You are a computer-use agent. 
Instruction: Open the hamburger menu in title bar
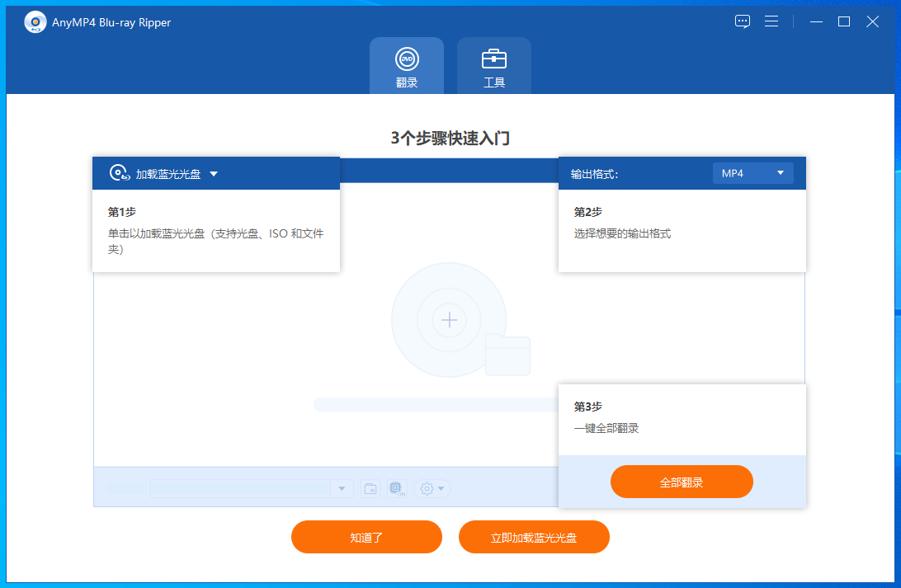[x=771, y=22]
